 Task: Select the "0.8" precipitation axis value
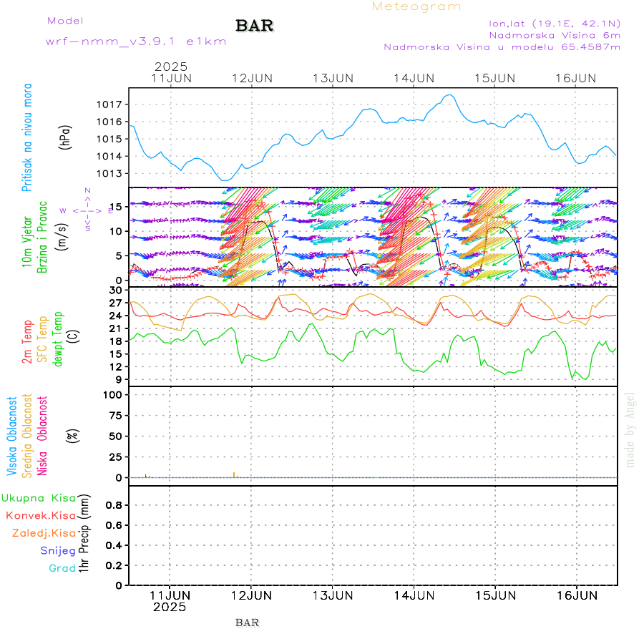114,505
